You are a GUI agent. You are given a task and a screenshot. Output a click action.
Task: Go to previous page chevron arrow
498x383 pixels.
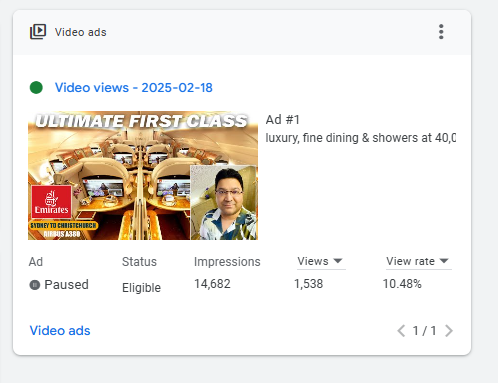(401, 331)
